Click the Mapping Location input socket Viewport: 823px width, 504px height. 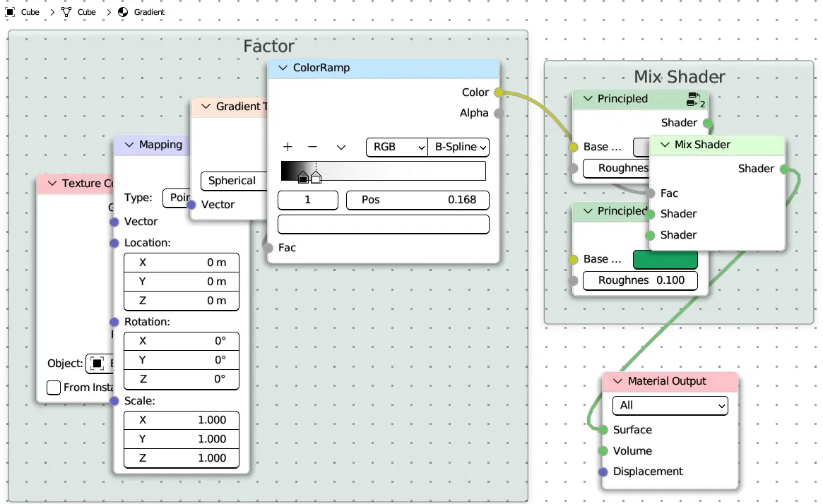click(114, 243)
